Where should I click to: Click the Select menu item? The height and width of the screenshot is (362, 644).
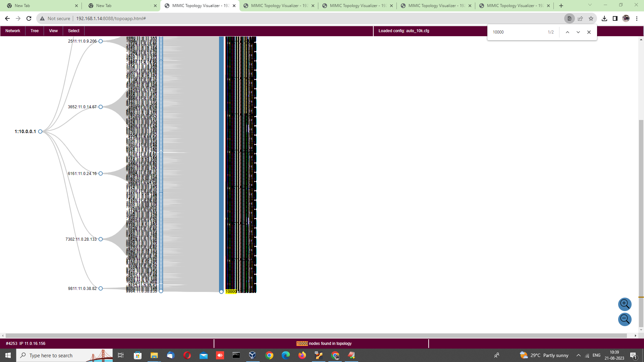(x=73, y=31)
